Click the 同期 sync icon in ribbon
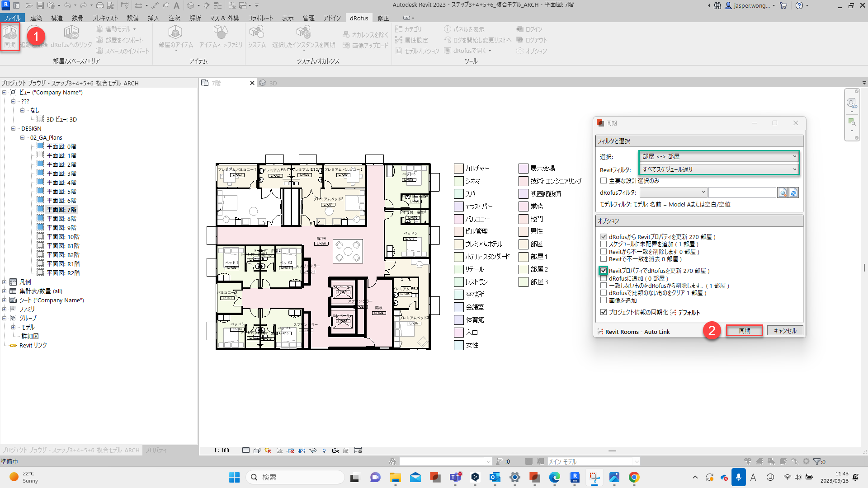Viewport: 868px width, 488px height. (10, 35)
